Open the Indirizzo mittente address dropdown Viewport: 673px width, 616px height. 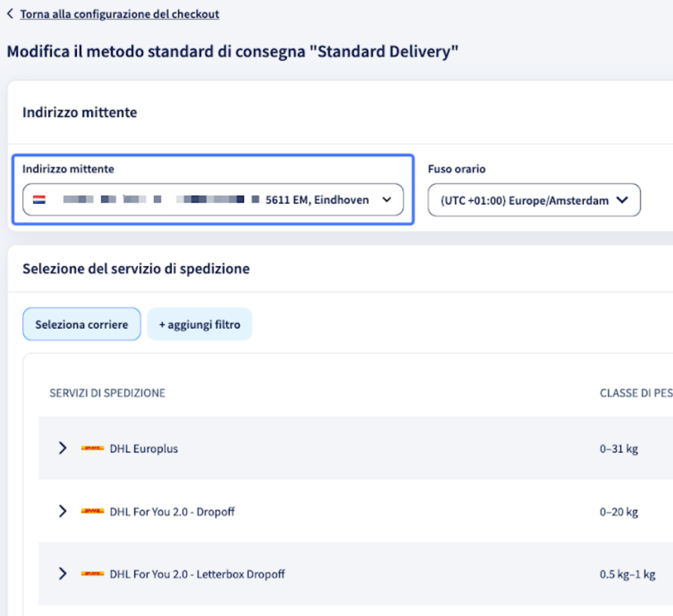[x=213, y=199]
